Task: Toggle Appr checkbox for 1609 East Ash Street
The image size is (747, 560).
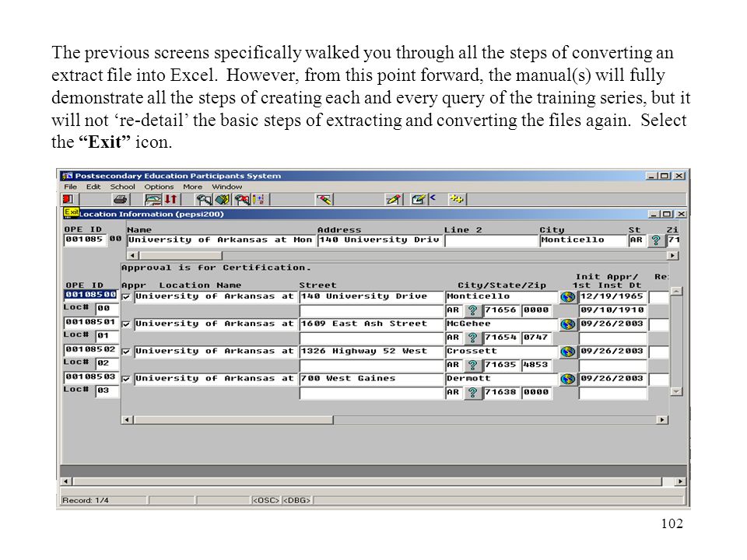Action: point(126,324)
